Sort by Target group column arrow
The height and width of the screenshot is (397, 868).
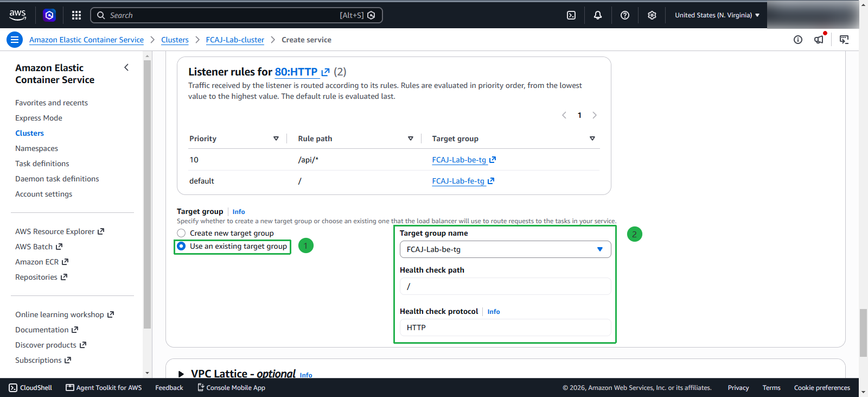(592, 138)
